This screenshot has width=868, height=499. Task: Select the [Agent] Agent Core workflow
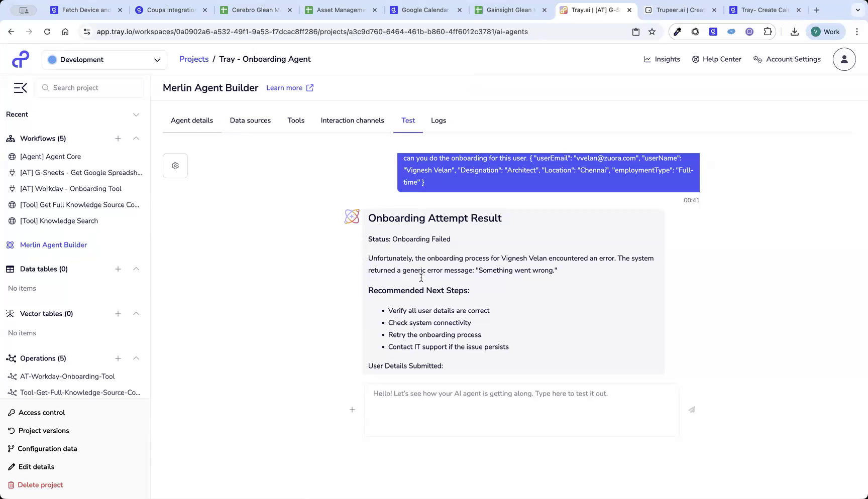(50, 156)
